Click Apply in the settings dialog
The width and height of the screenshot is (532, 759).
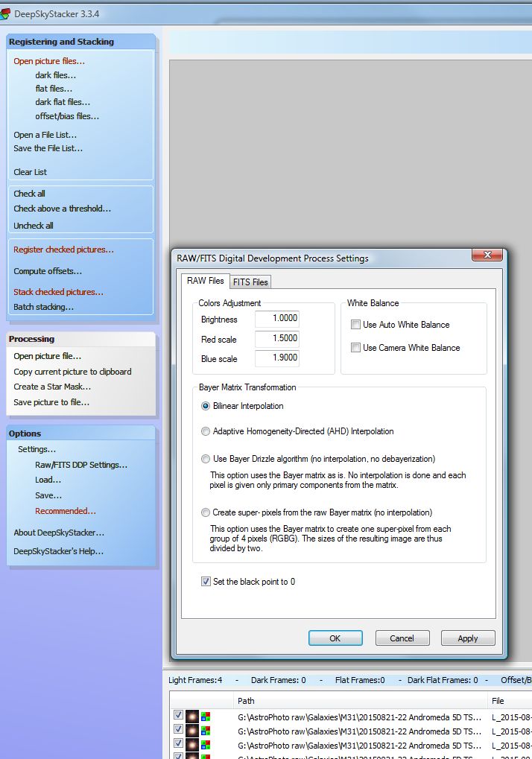point(468,638)
